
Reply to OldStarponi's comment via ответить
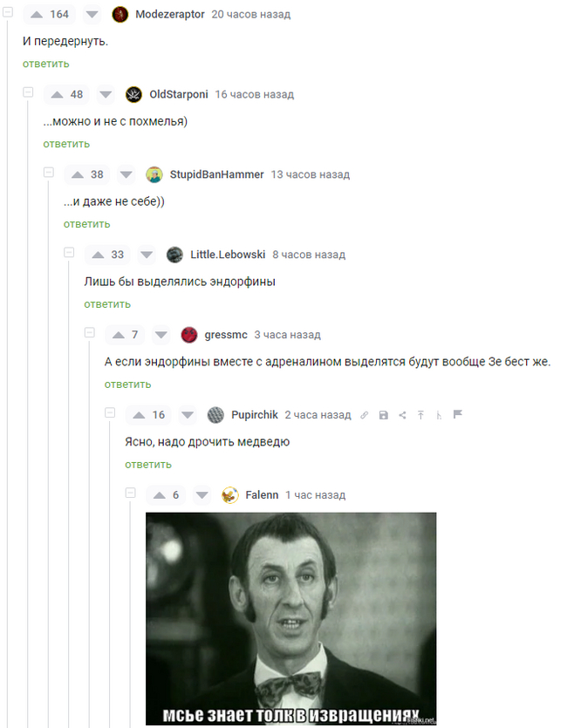(x=66, y=144)
